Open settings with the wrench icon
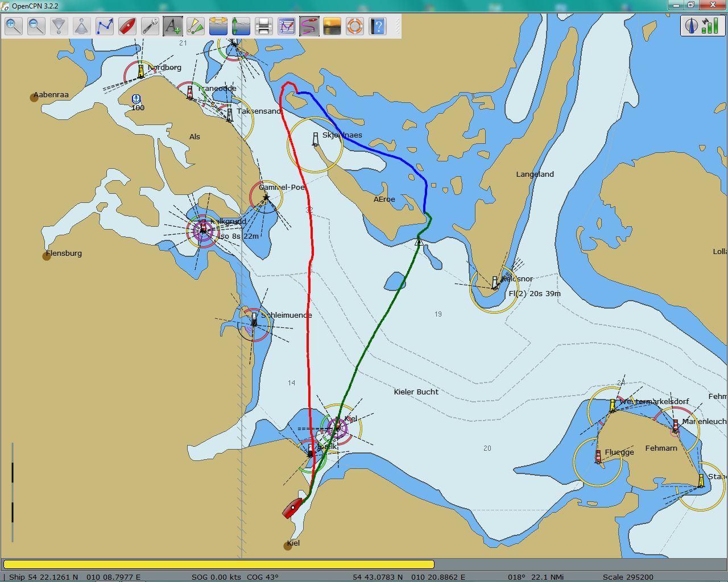The width and height of the screenshot is (728, 582). 150,26
